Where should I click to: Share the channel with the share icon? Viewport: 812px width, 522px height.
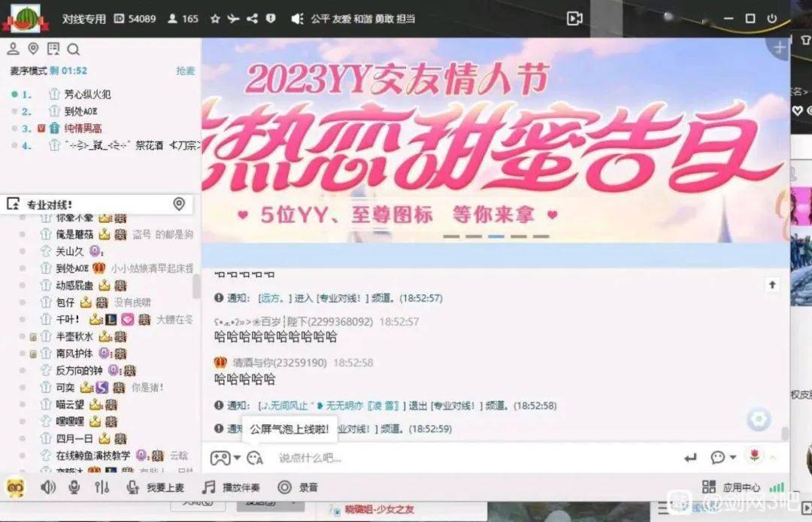click(x=252, y=19)
